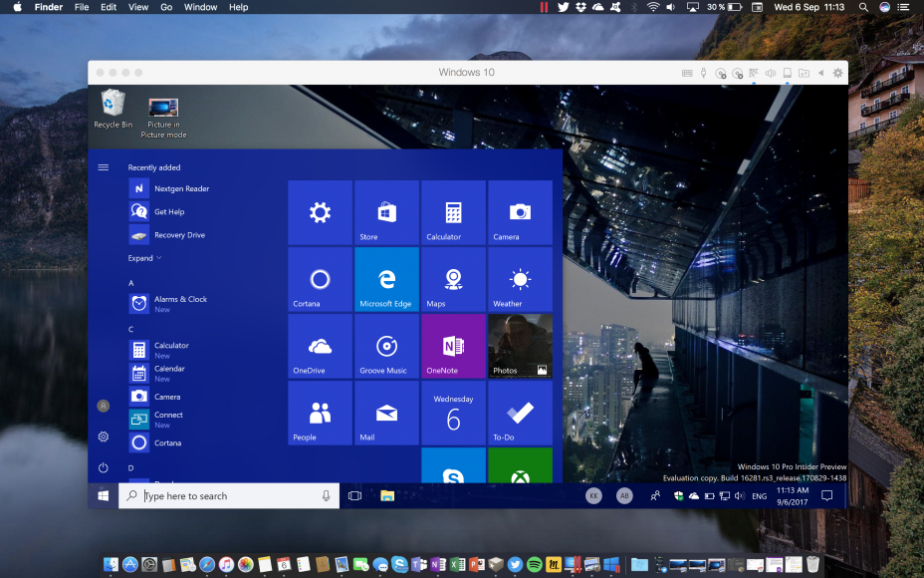Open the Window menu in menu bar
This screenshot has width=924, height=578.
tap(200, 7)
